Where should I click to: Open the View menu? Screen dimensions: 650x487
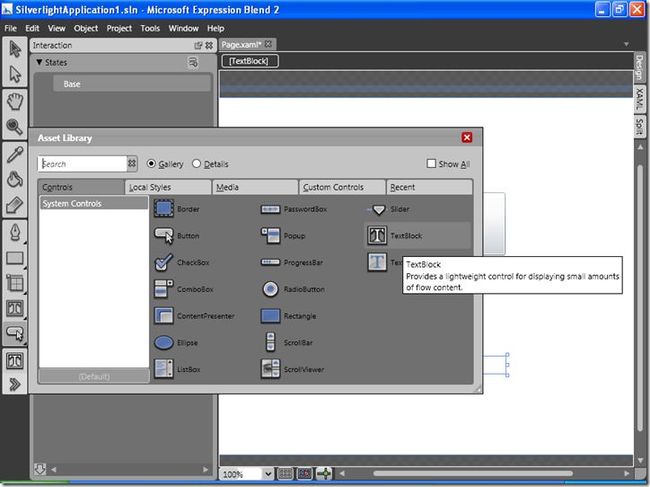pyautogui.click(x=56, y=28)
